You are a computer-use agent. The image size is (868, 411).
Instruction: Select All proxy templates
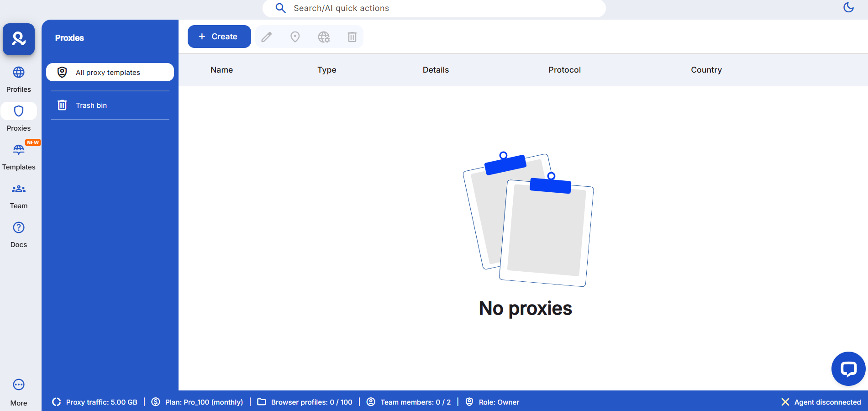110,72
